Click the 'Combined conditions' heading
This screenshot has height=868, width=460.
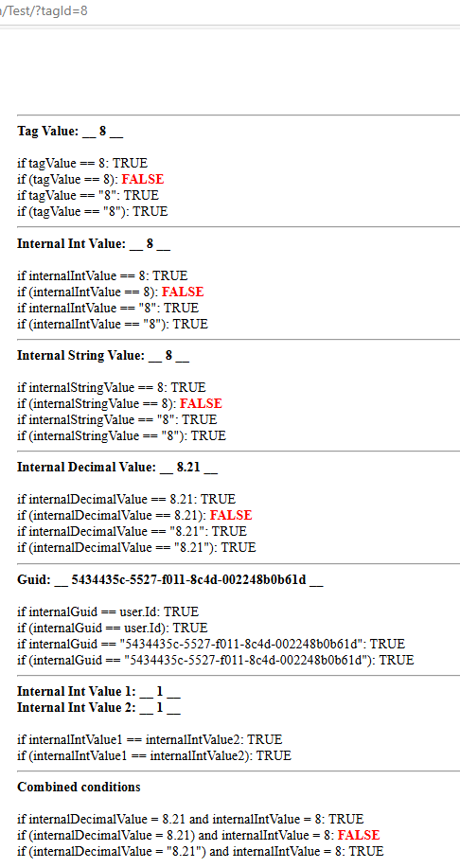(x=79, y=788)
